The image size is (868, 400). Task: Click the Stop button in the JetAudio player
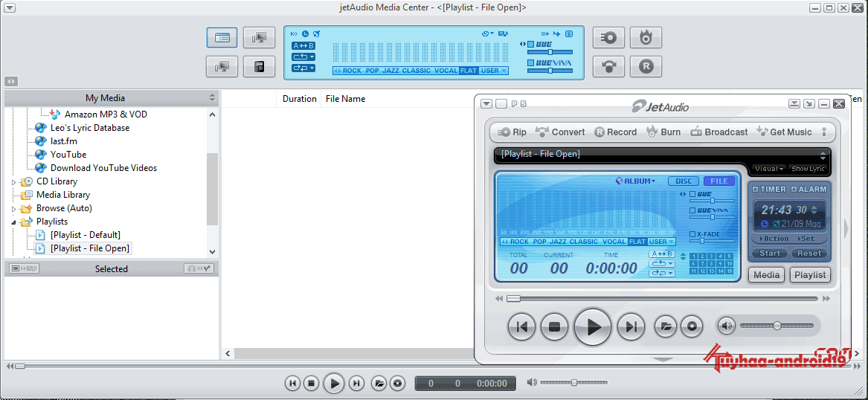pyautogui.click(x=555, y=327)
